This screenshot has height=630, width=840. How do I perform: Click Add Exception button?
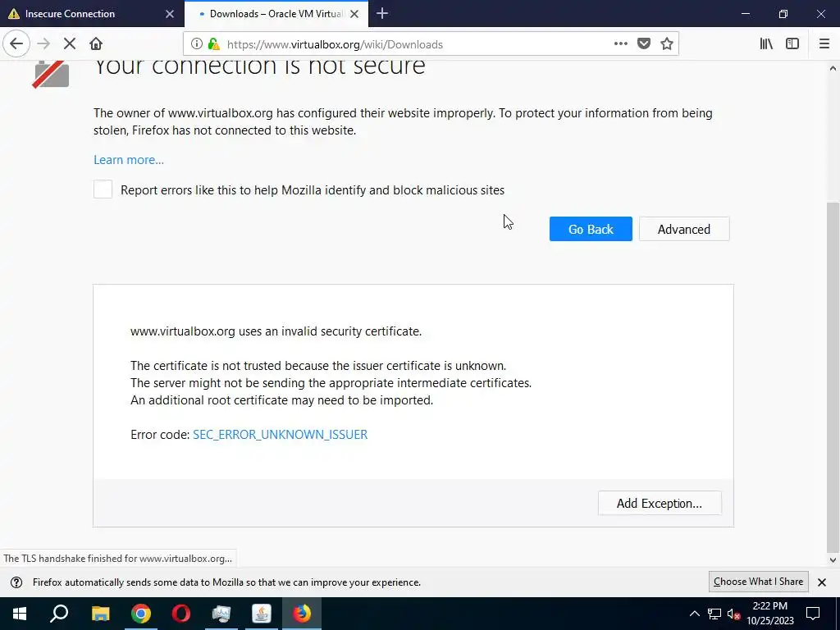point(660,503)
